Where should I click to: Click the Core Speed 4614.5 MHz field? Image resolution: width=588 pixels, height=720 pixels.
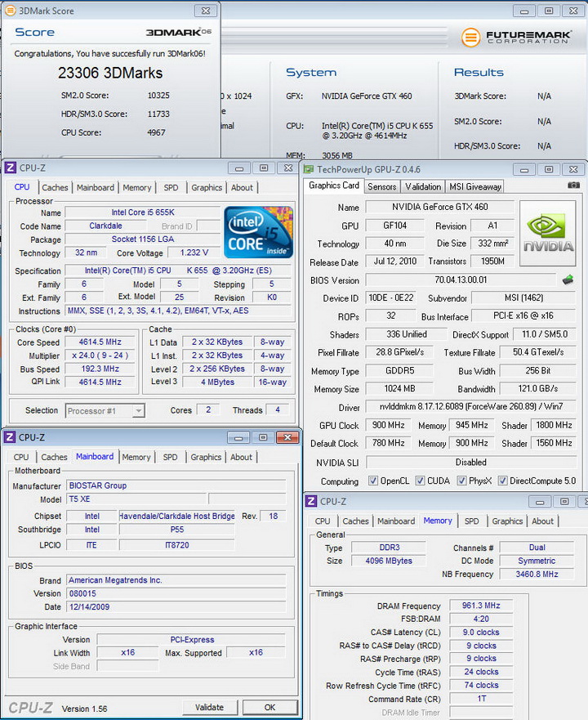[100, 342]
